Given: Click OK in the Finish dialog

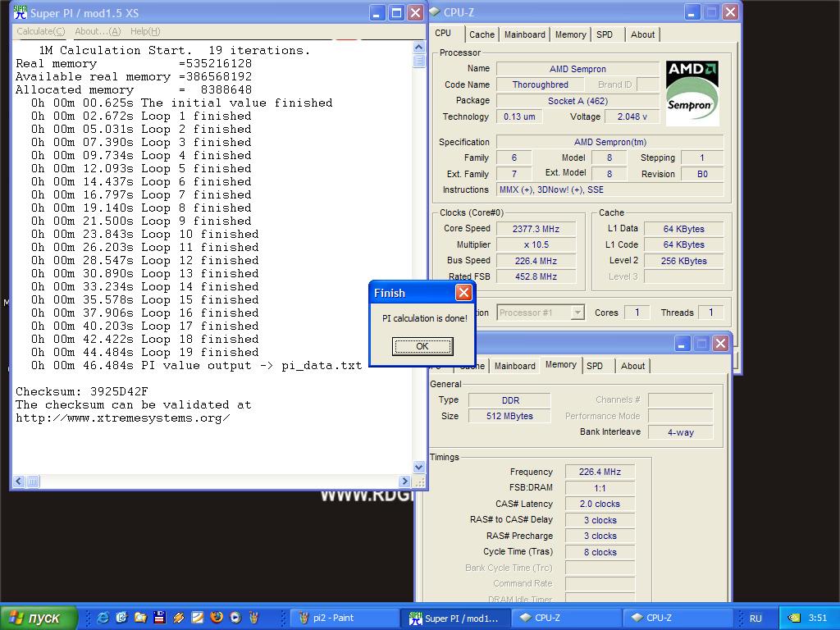Looking at the screenshot, I should 422,346.
